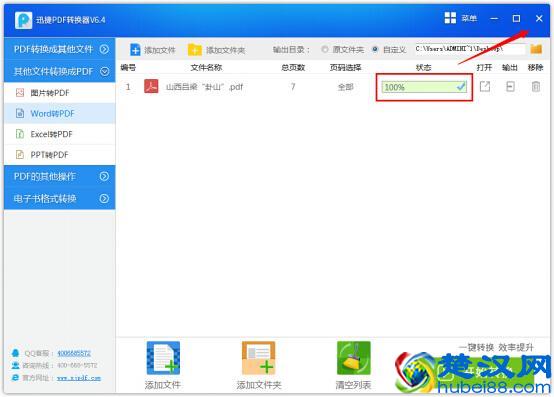Image resolution: width=554 pixels, height=397 pixels.
Task: Open the 菜单 menu text
Action: [x=469, y=18]
